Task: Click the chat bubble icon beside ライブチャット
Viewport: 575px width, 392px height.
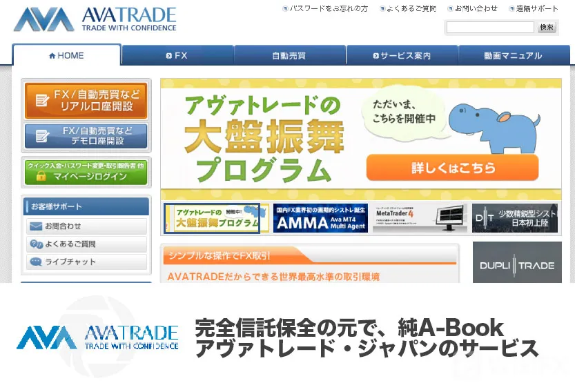Action: point(36,262)
